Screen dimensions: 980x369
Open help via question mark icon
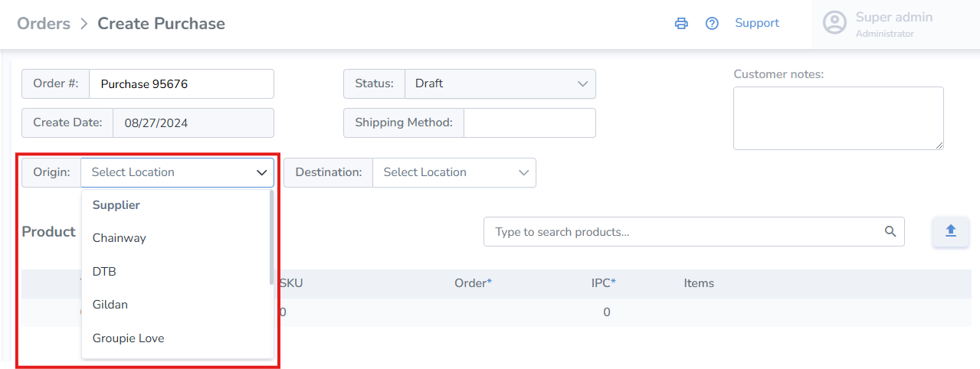712,23
